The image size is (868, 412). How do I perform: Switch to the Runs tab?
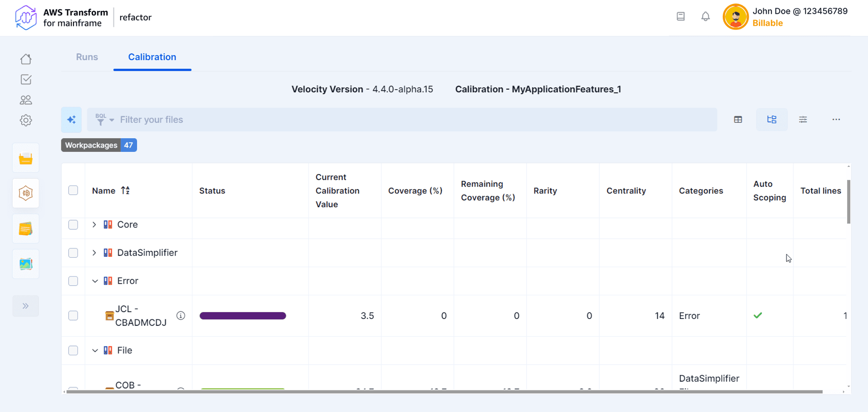87,57
